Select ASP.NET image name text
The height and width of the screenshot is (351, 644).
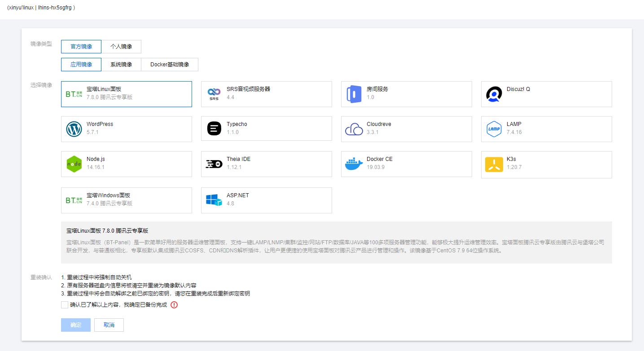pos(238,195)
